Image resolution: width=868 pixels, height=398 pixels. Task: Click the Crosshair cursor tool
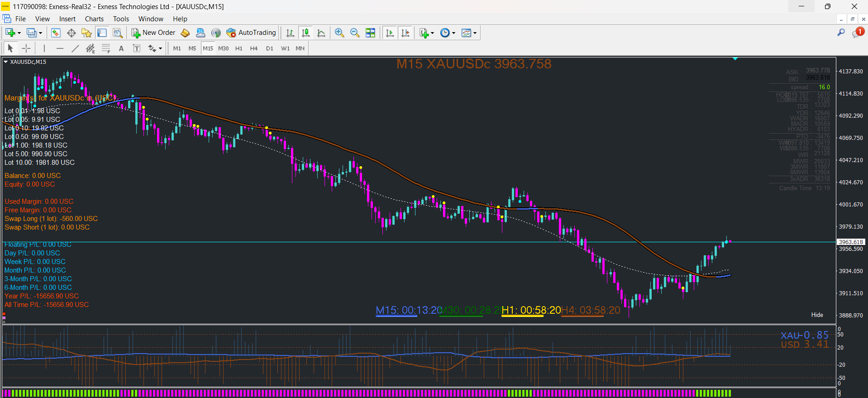pos(27,48)
